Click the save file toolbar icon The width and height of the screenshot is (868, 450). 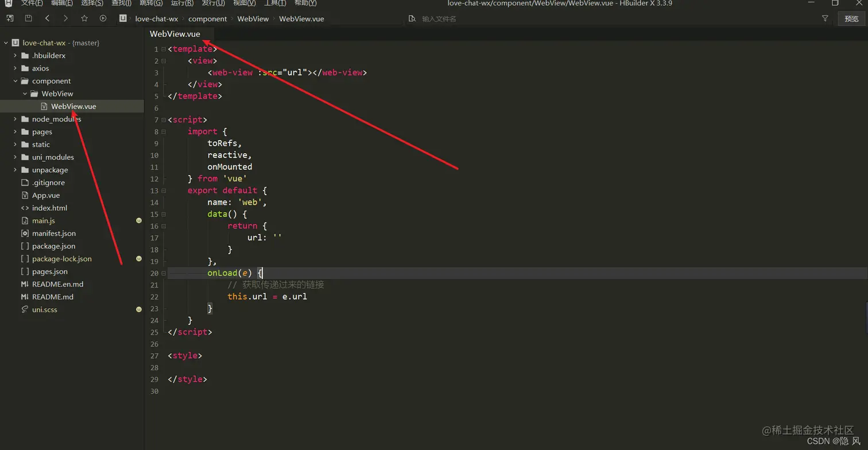[28, 18]
